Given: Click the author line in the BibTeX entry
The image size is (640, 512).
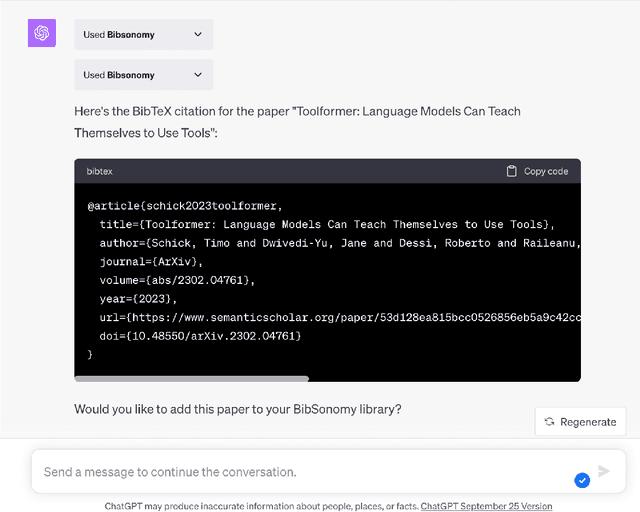Looking at the screenshot, I should [340, 243].
